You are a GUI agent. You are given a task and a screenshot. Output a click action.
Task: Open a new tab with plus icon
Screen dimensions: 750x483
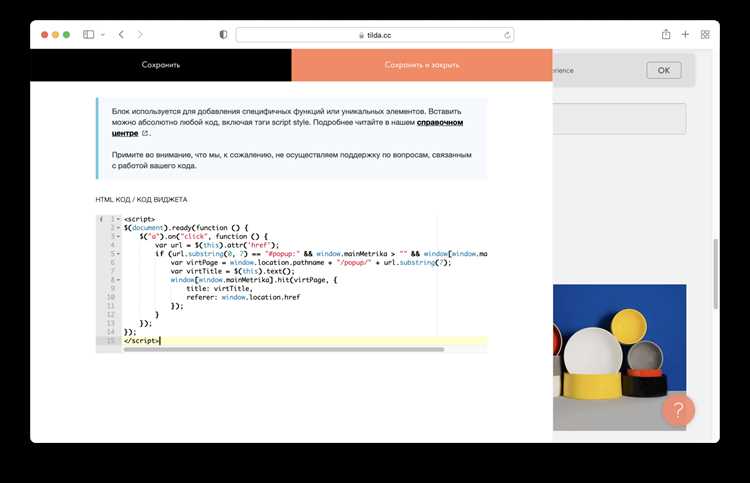coord(685,34)
